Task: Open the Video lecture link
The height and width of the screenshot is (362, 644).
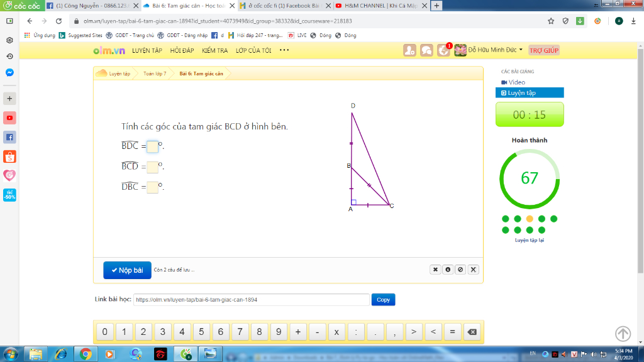Action: (513, 82)
